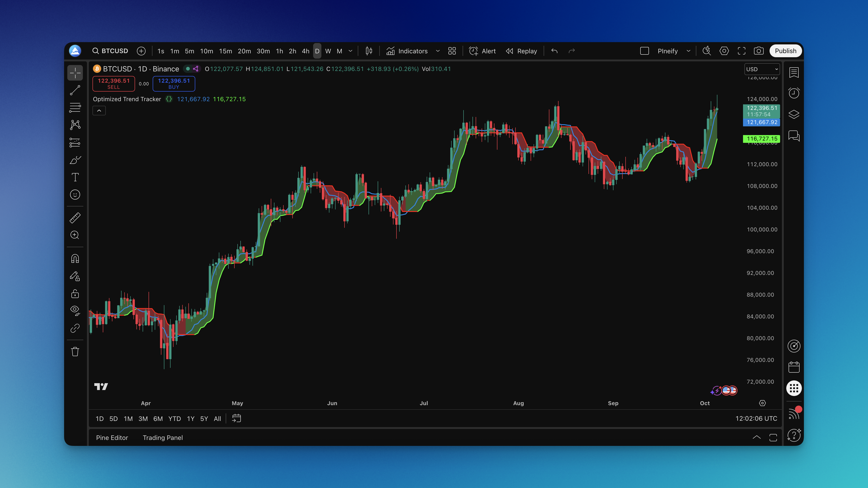Open the Fibonacci retracement tool
This screenshot has height=488, width=868.
coord(75,108)
